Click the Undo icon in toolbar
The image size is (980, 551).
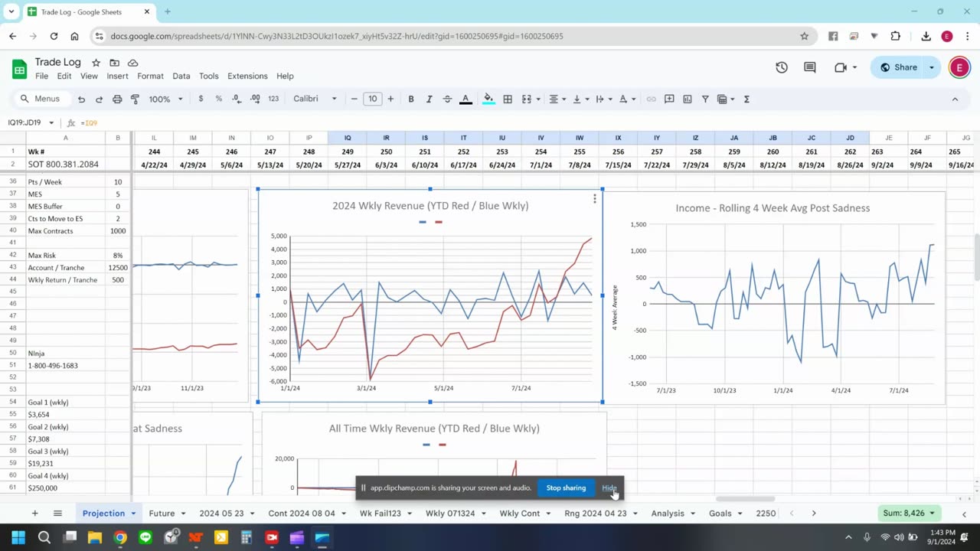[81, 99]
